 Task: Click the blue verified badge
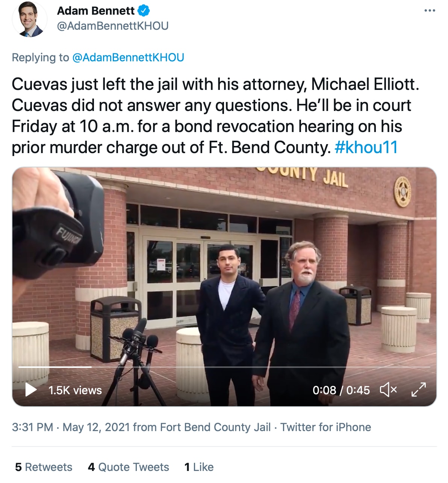point(144,11)
